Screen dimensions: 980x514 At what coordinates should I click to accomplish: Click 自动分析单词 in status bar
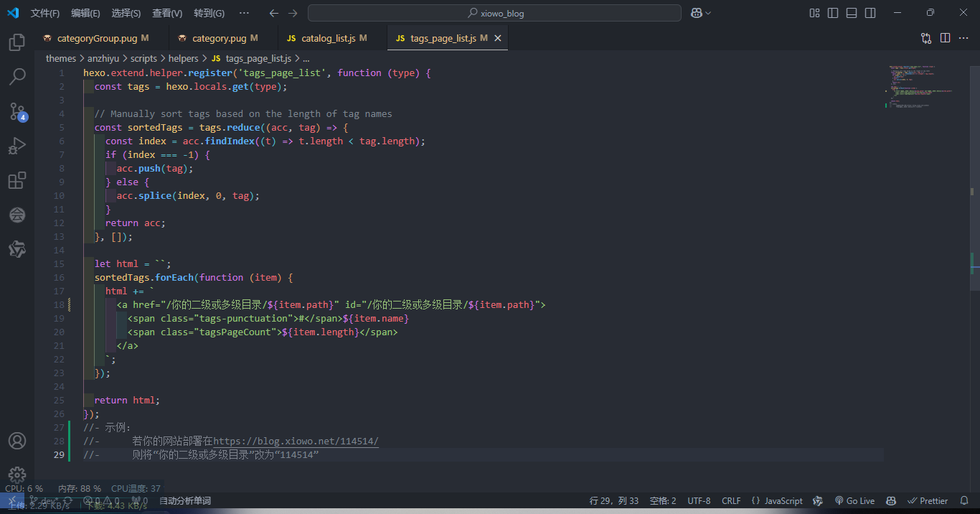185,501
